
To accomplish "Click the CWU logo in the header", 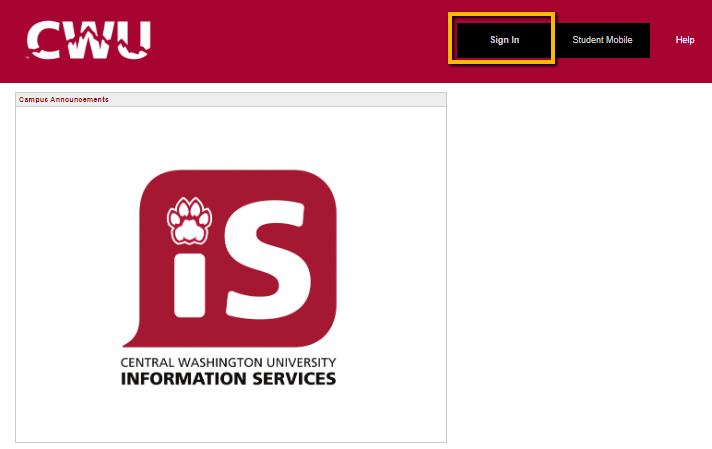I will coord(89,40).
